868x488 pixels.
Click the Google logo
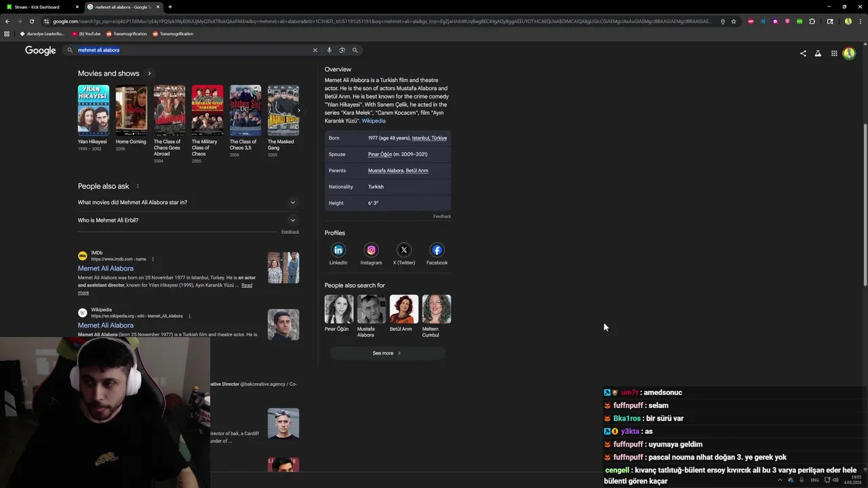coord(41,50)
